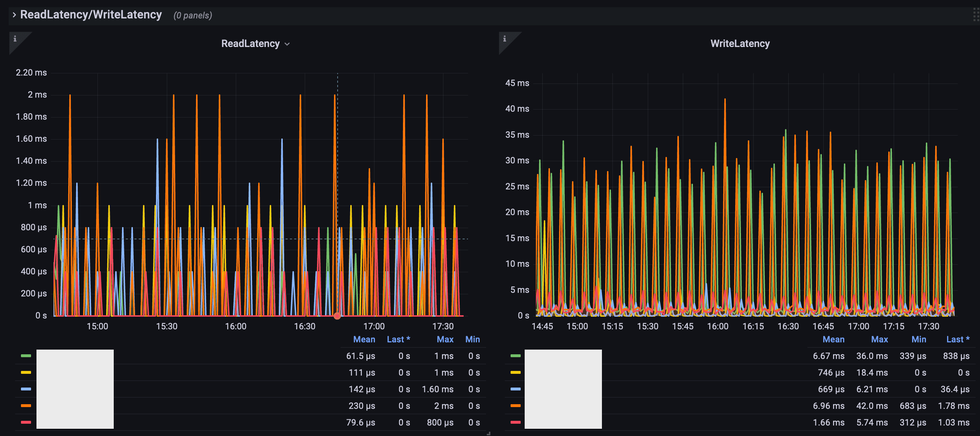
Task: Click the red data point marker on ReadLatency graph
Action: (x=337, y=316)
